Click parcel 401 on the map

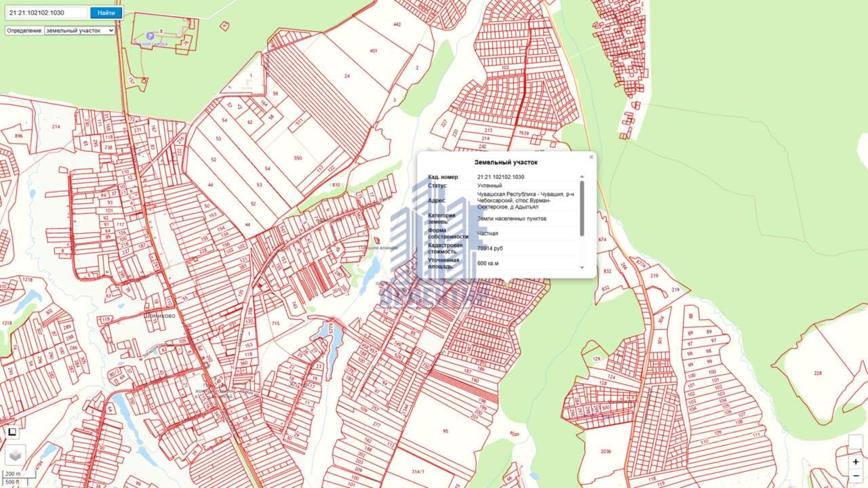373,52
